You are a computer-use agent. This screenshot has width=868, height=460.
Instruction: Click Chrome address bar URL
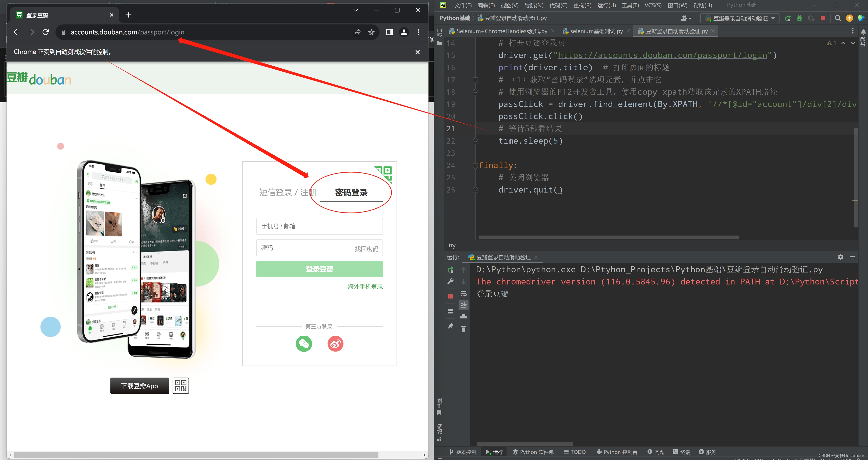(x=127, y=32)
